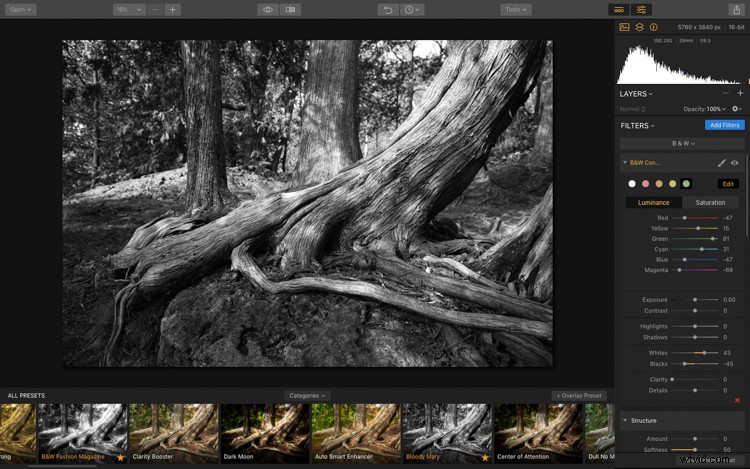
Task: Click the undo arrow icon
Action: point(388,10)
